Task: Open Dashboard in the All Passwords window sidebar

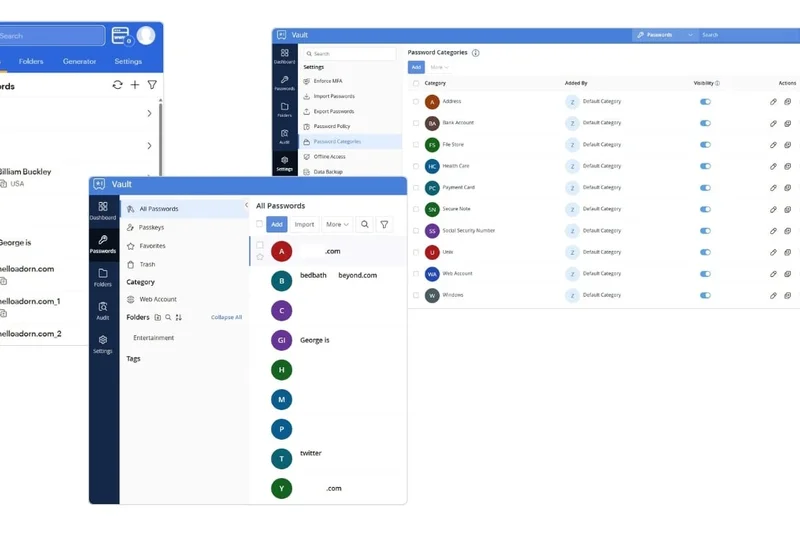Action: pos(103,211)
